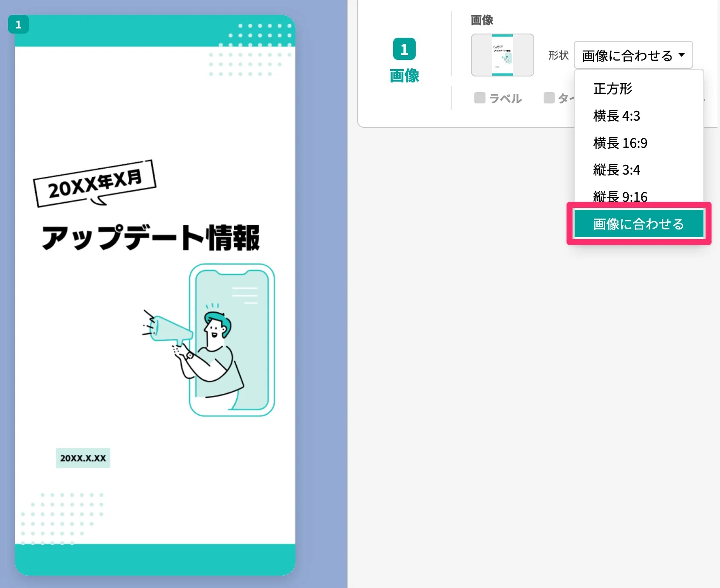Image resolution: width=720 pixels, height=588 pixels.
Task: Select the 縦長 9:16 menu entry
Action: 620,196
